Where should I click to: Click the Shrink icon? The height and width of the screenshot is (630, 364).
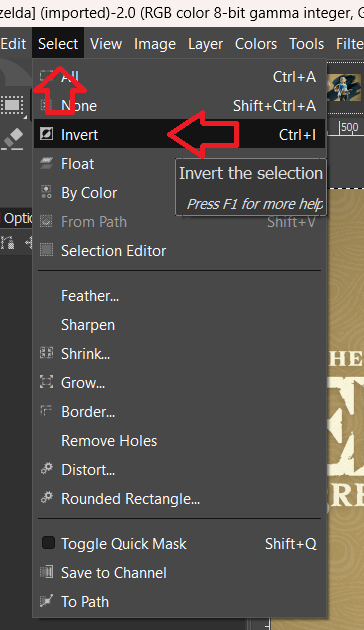[47, 353]
